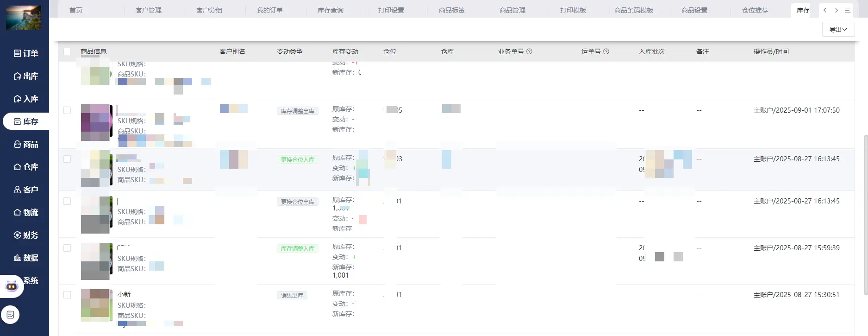Switch to the 商品条码模板 tab
Viewport: 868px width, 336px height.
coord(634,10)
